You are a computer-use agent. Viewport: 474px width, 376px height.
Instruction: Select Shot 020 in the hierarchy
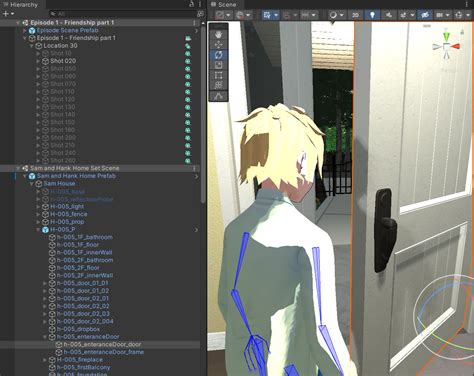[63, 61]
